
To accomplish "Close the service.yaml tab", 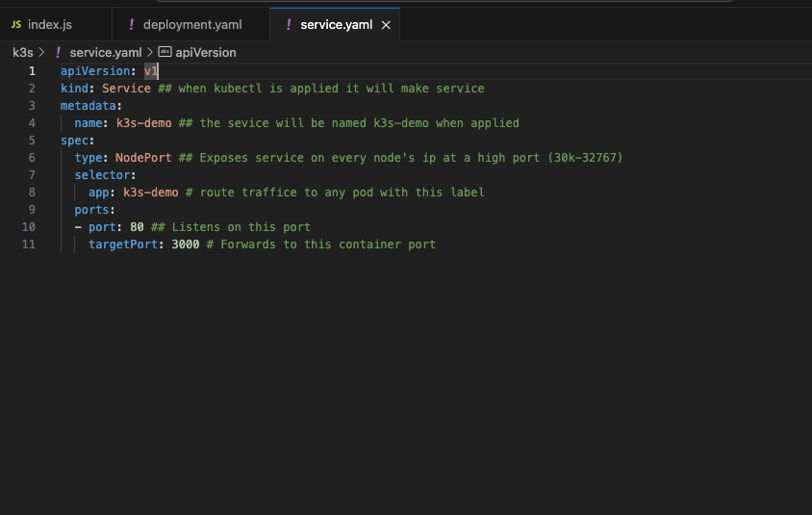I will 386,25.
